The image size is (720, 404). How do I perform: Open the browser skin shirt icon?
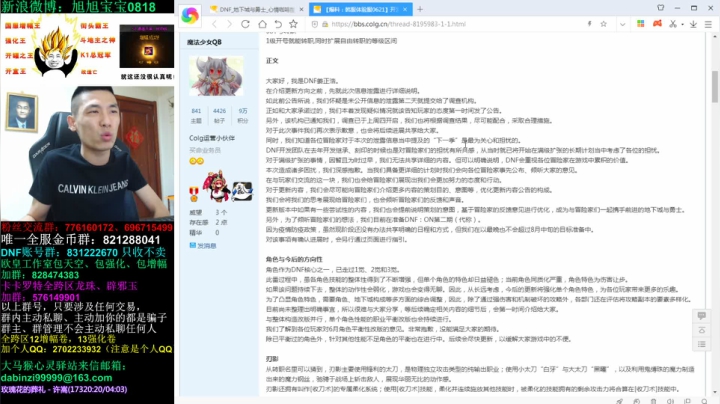pyautogui.click(x=661, y=8)
